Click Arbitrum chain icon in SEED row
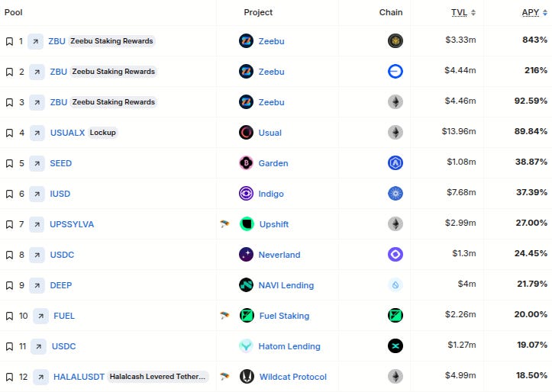The image size is (552, 392). click(395, 162)
